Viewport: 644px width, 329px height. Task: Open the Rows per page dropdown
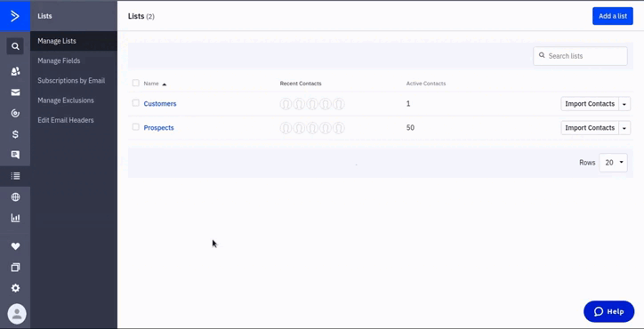[x=613, y=163]
